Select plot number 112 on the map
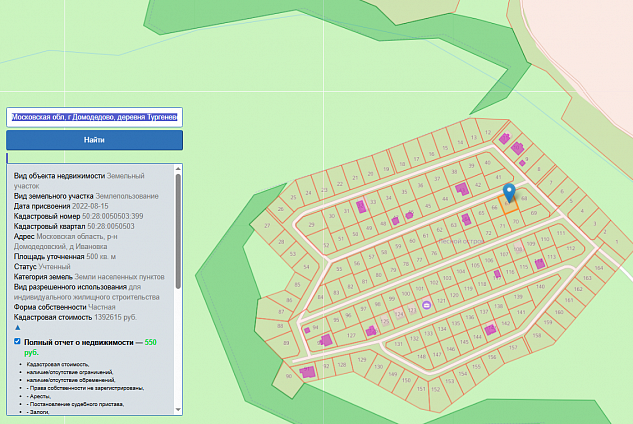This screenshot has height=424, width=633. [x=570, y=248]
